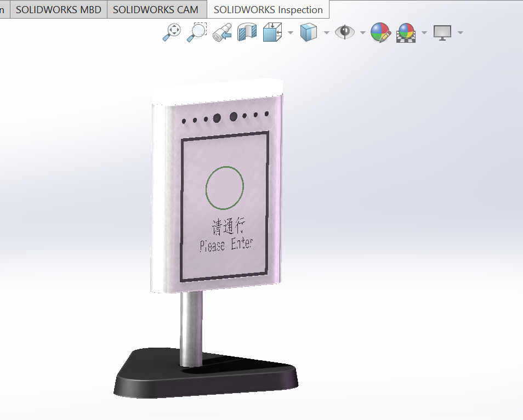This screenshot has width=523, height=420.
Task: Click the Display Style cube icon
Action: coord(309,32)
